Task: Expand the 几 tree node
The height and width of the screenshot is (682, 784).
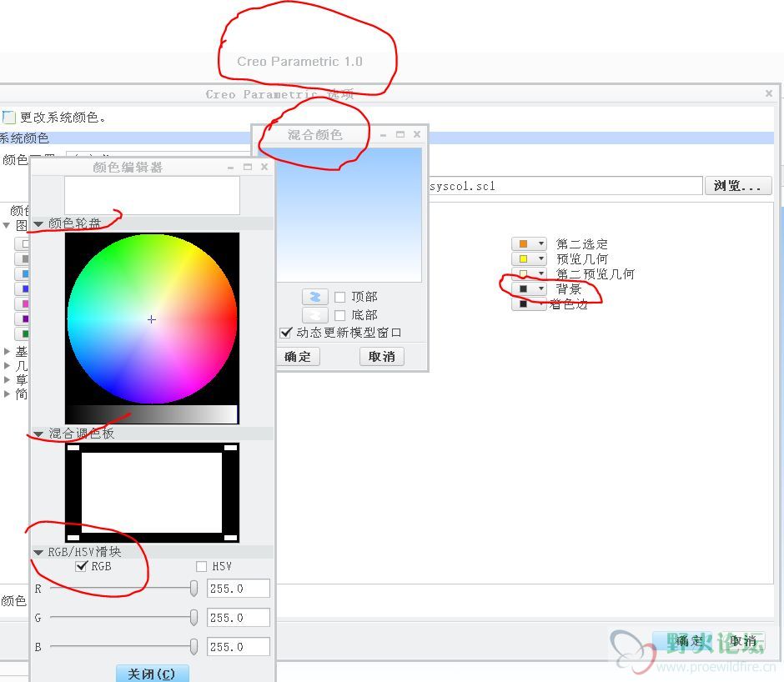Action: tap(7, 365)
